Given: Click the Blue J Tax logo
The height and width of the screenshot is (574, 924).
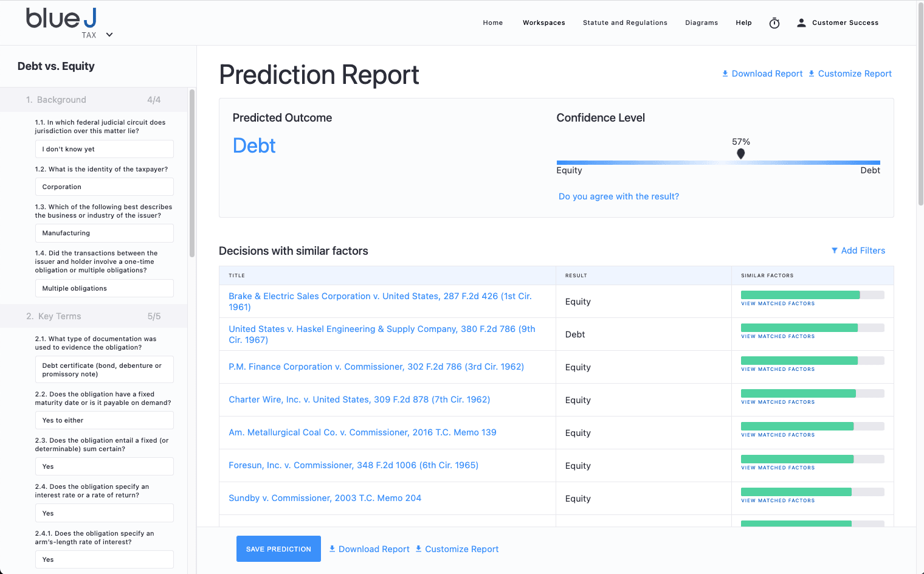Looking at the screenshot, I should coord(61,19).
